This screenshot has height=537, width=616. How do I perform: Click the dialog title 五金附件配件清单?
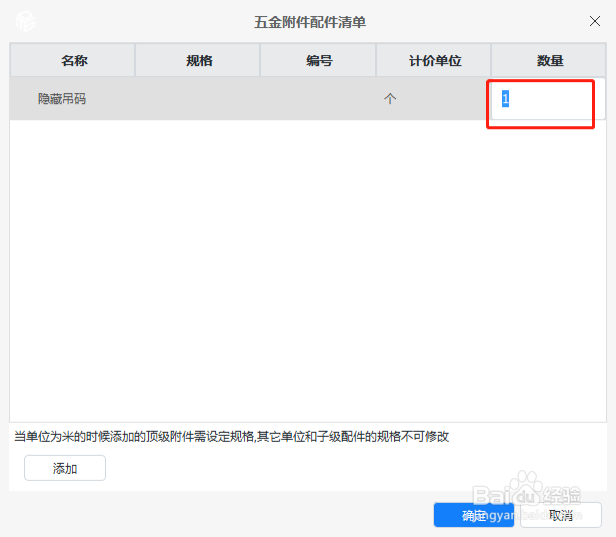tap(310, 22)
